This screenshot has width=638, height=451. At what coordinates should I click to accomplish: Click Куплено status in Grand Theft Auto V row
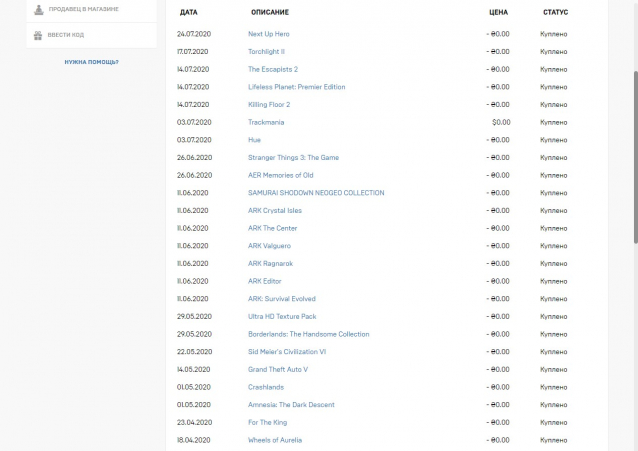553,370
